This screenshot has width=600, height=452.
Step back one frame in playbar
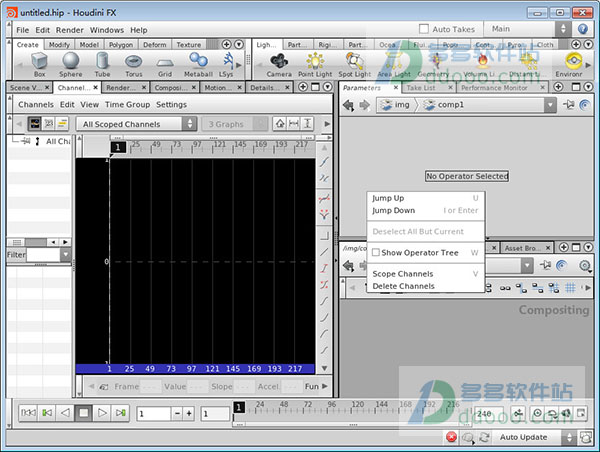click(47, 413)
